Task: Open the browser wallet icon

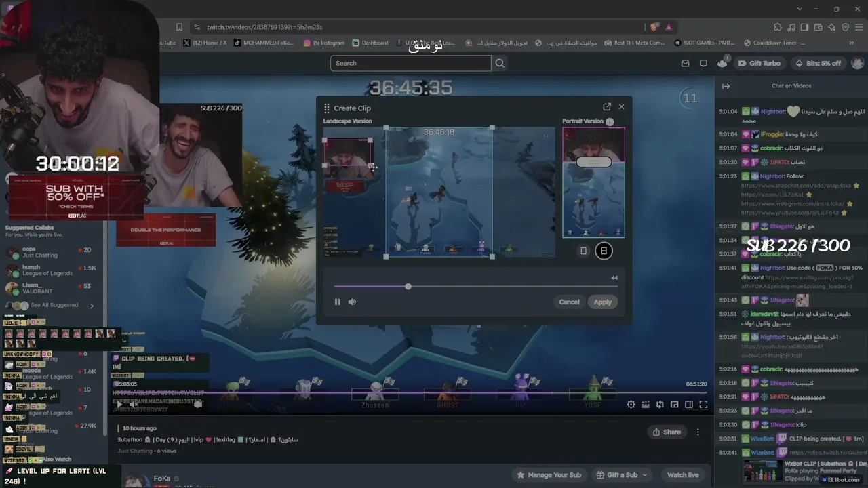Action: [818, 27]
